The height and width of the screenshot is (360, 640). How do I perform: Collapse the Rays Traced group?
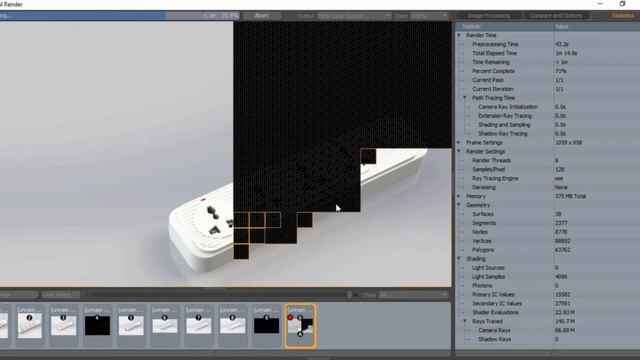pos(464,321)
